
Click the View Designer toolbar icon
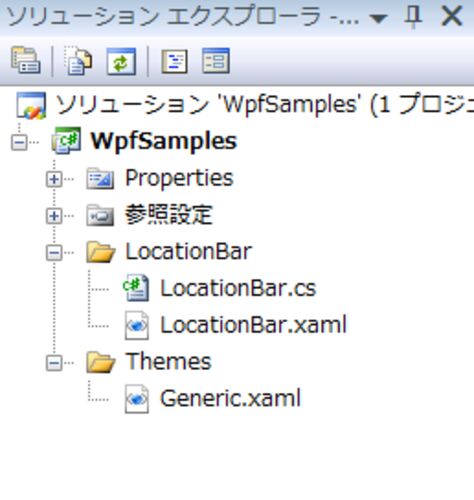(216, 61)
